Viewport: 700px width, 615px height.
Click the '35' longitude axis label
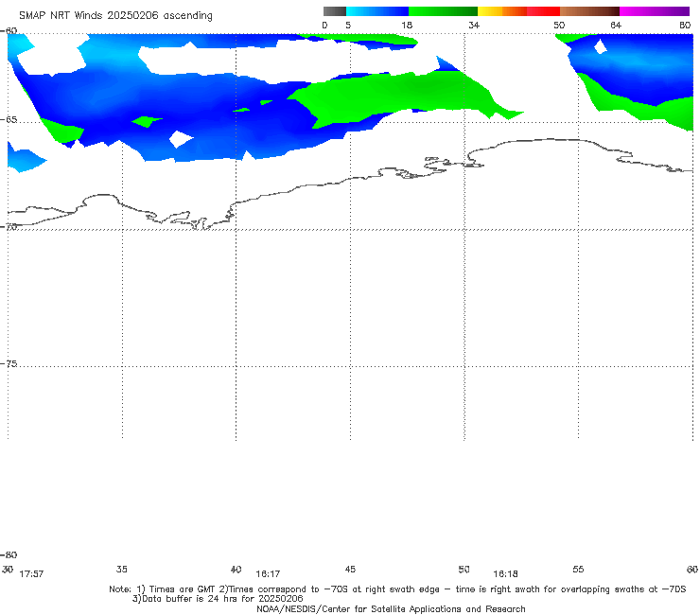tap(122, 570)
